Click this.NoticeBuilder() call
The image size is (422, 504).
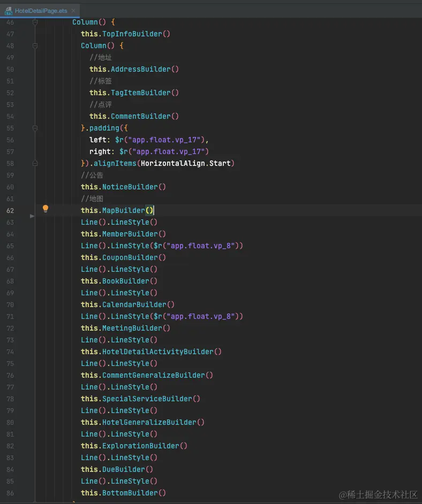tap(124, 187)
